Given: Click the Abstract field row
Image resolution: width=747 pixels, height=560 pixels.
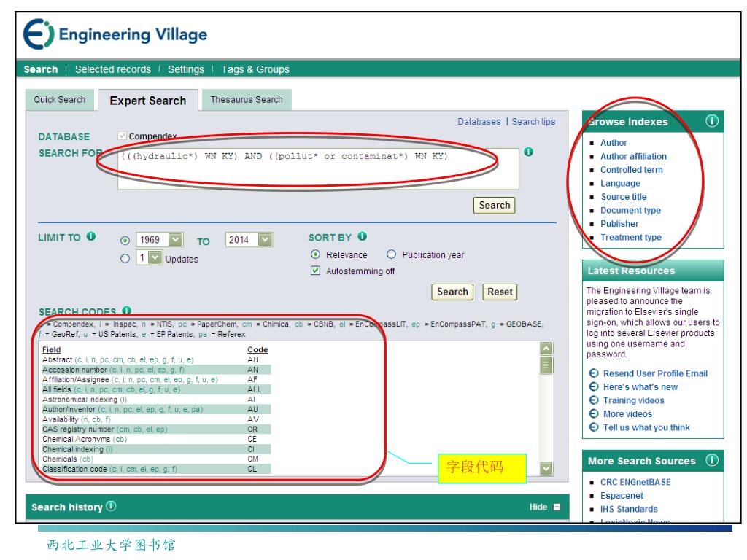Looking at the screenshot, I should pos(156,359).
